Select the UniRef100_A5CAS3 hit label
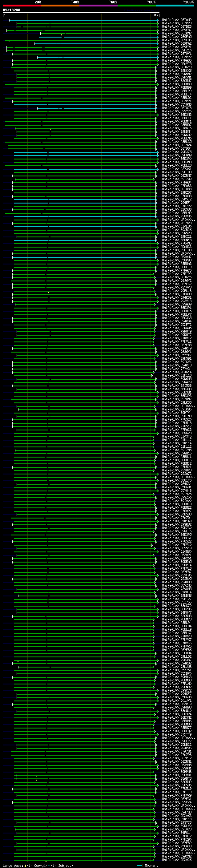The width and height of the screenshot is (197, 868). [x=177, y=846]
